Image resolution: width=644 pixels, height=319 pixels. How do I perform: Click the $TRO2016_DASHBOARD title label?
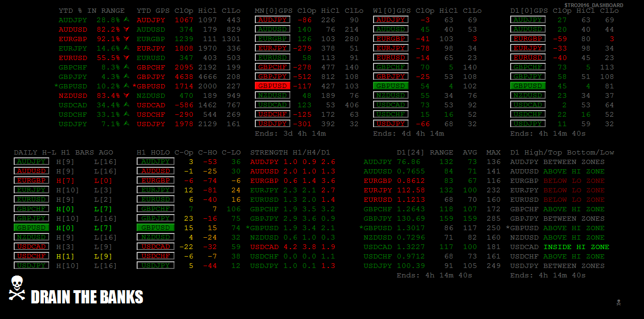593,5
